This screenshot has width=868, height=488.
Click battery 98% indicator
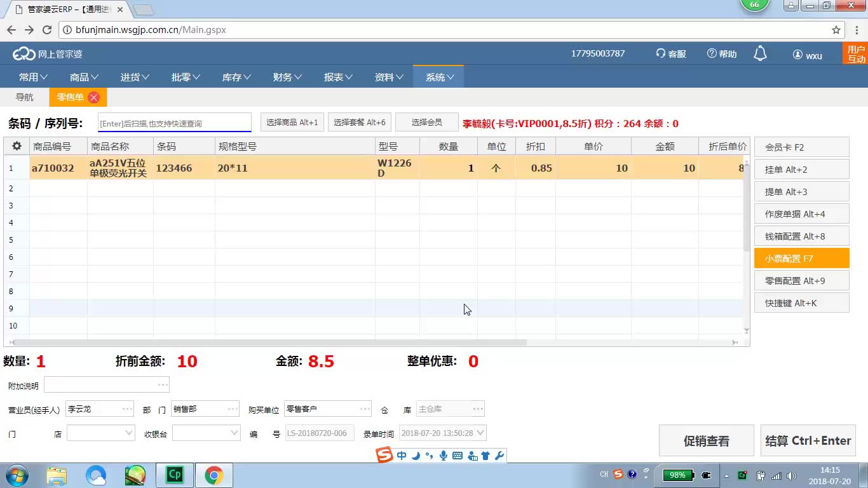678,475
